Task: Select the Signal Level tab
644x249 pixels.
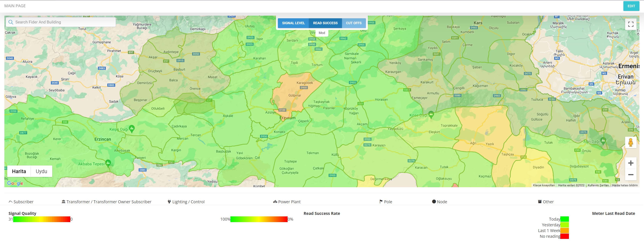Action: (x=293, y=23)
